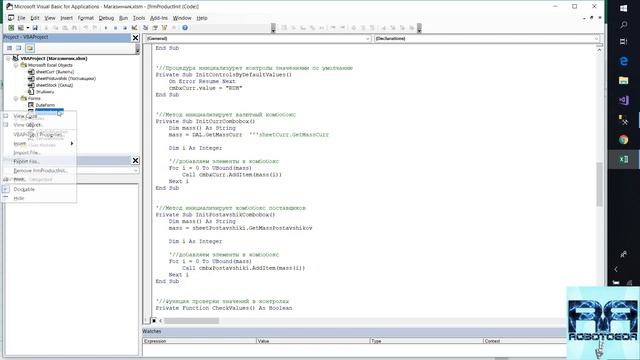Select DateForm in the Forms folder
The width and height of the screenshot is (640, 360).
45,105
